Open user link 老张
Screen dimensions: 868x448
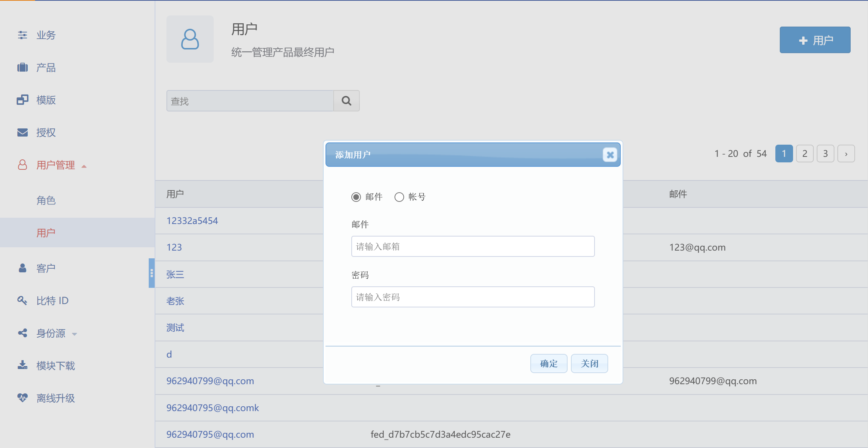pyautogui.click(x=175, y=301)
